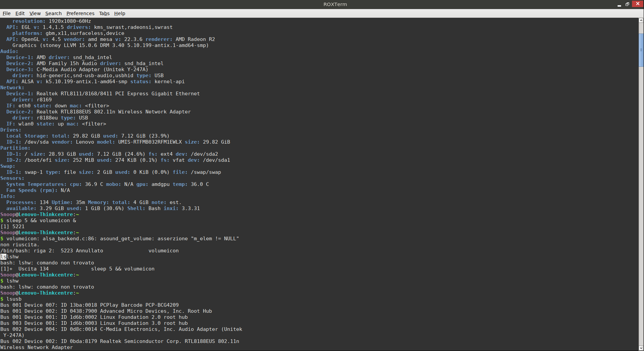Open the Search menu
Viewport: 644px width, 351px height.
(53, 13)
